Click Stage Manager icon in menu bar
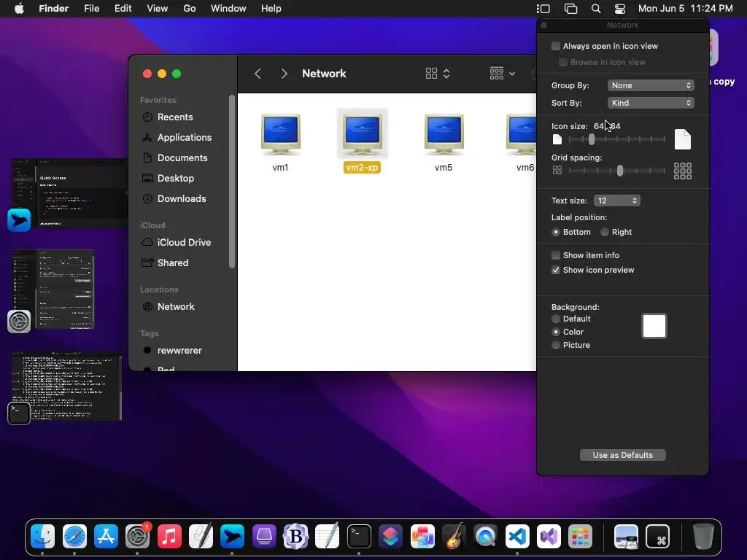 point(543,9)
